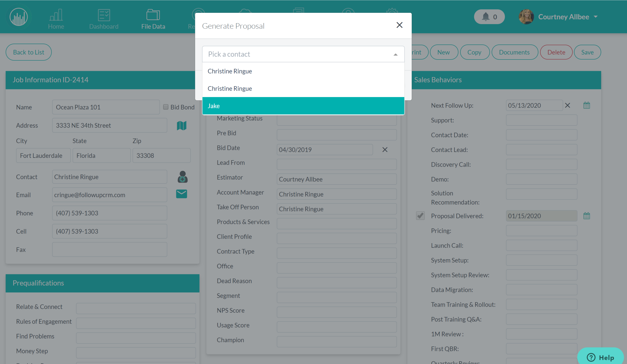Open the Dead Reason field

click(x=337, y=283)
